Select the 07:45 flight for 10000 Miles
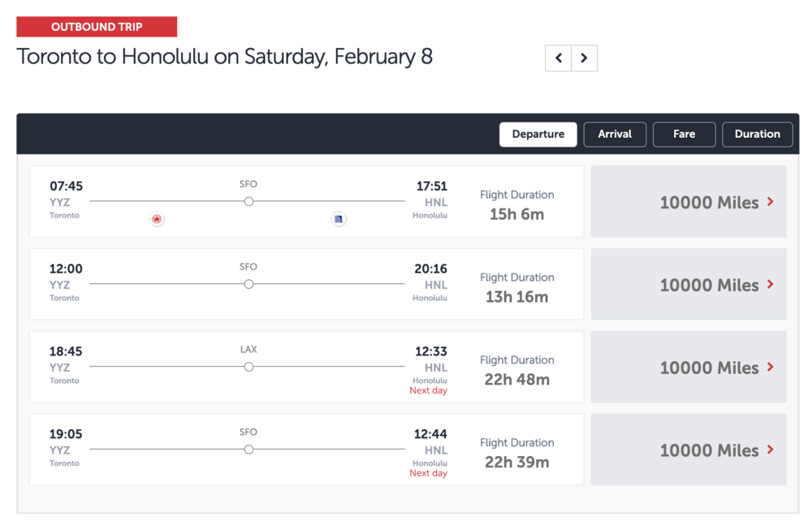Image resolution: width=812 pixels, height=525 pixels. [688, 202]
